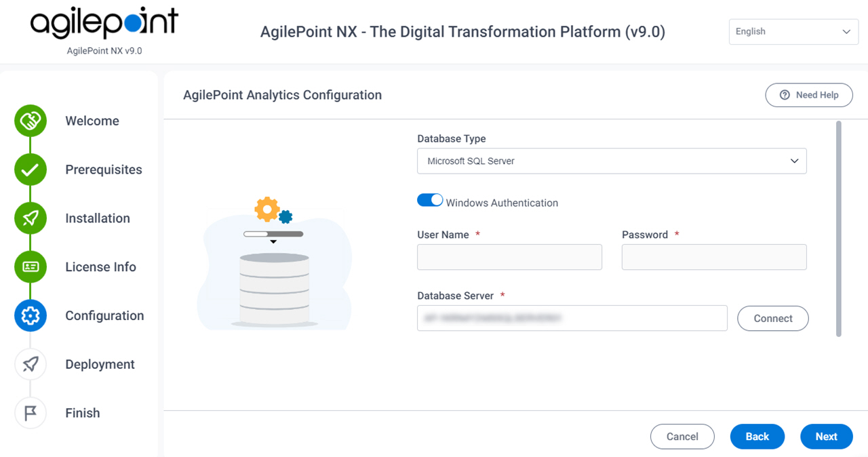This screenshot has height=457, width=868.
Task: Go to the License Info step label
Action: tap(100, 267)
